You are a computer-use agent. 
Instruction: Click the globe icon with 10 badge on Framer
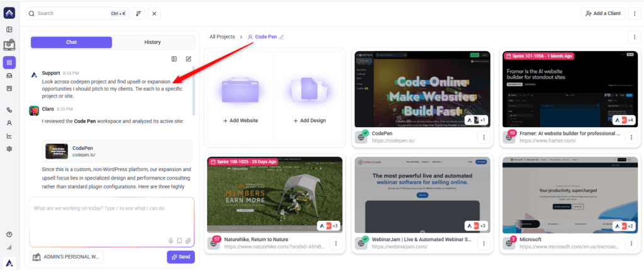(509, 137)
